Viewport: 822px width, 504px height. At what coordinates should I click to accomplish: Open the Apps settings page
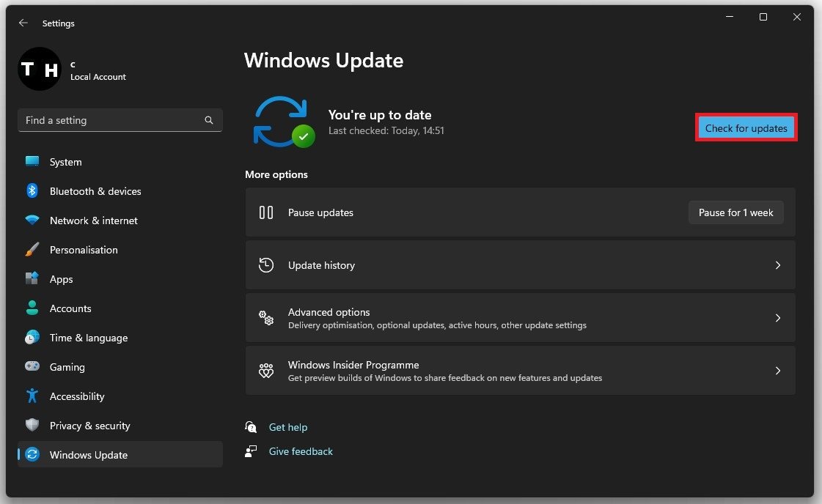point(62,279)
